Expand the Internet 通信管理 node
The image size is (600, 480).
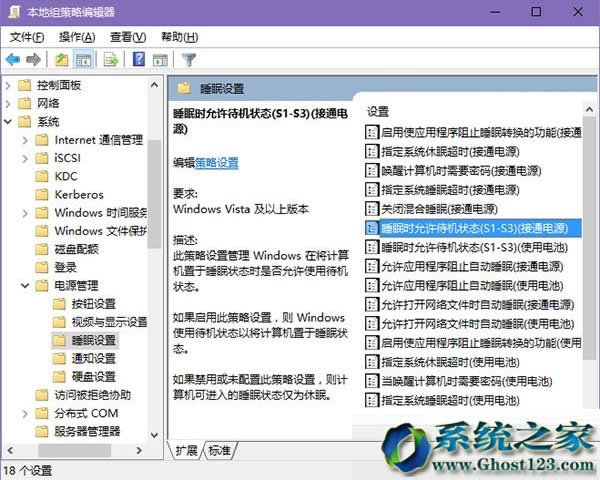point(25,140)
